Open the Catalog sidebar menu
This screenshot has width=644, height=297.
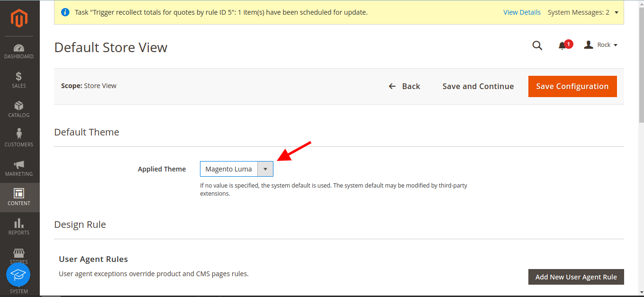[19, 110]
